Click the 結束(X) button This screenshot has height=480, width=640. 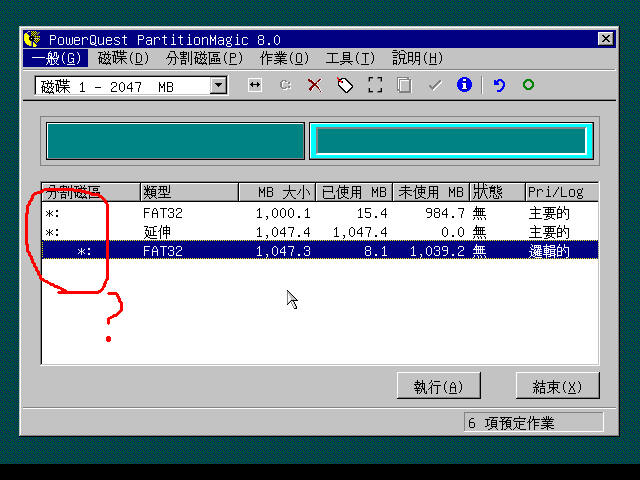[558, 386]
